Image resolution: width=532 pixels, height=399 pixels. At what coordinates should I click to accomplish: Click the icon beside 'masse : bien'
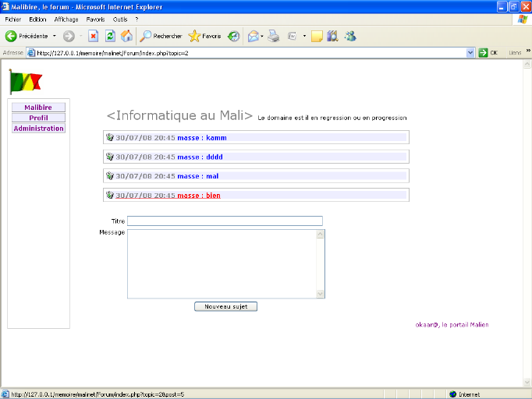pyautogui.click(x=109, y=195)
